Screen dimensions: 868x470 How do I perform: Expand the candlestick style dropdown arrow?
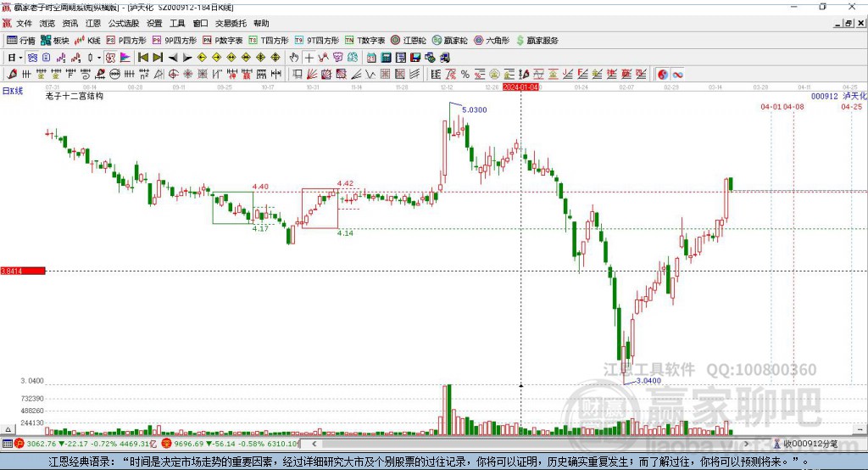point(98,58)
